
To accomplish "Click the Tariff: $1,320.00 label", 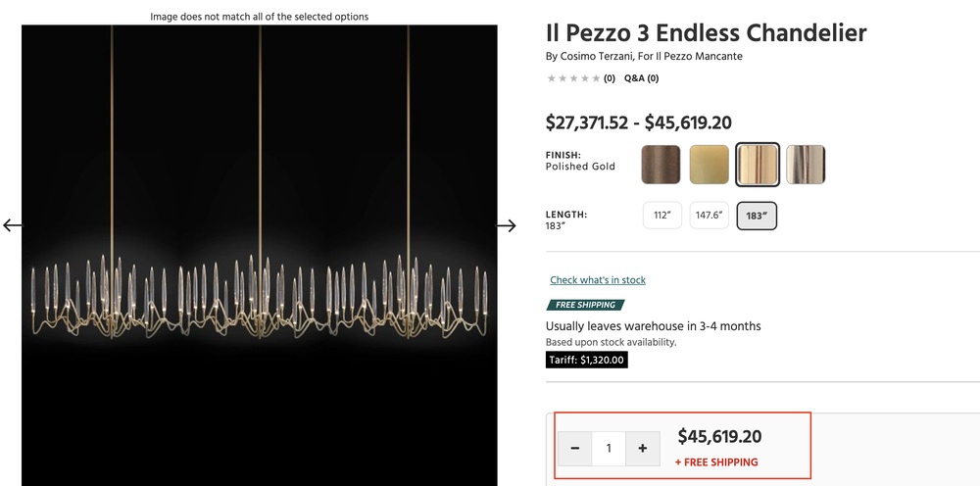I will tap(586, 360).
